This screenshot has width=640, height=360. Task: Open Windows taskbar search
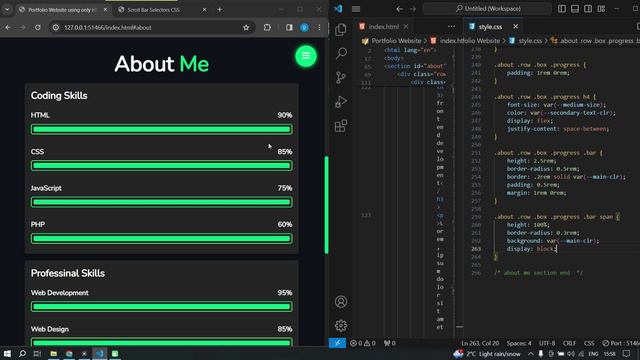click(22, 353)
